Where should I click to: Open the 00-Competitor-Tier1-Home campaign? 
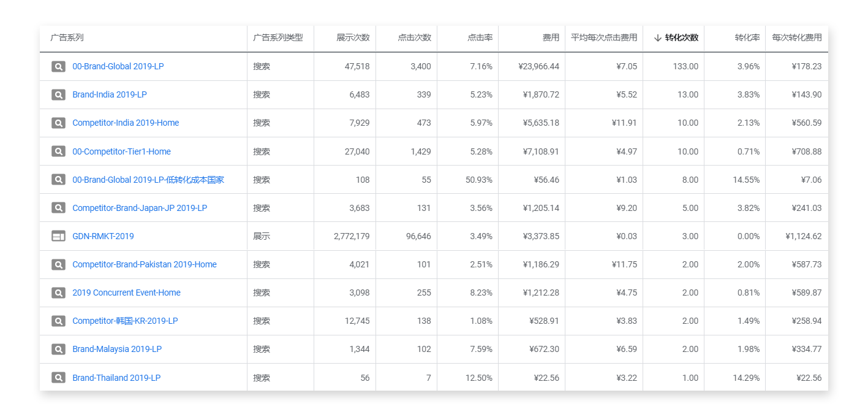[121, 151]
